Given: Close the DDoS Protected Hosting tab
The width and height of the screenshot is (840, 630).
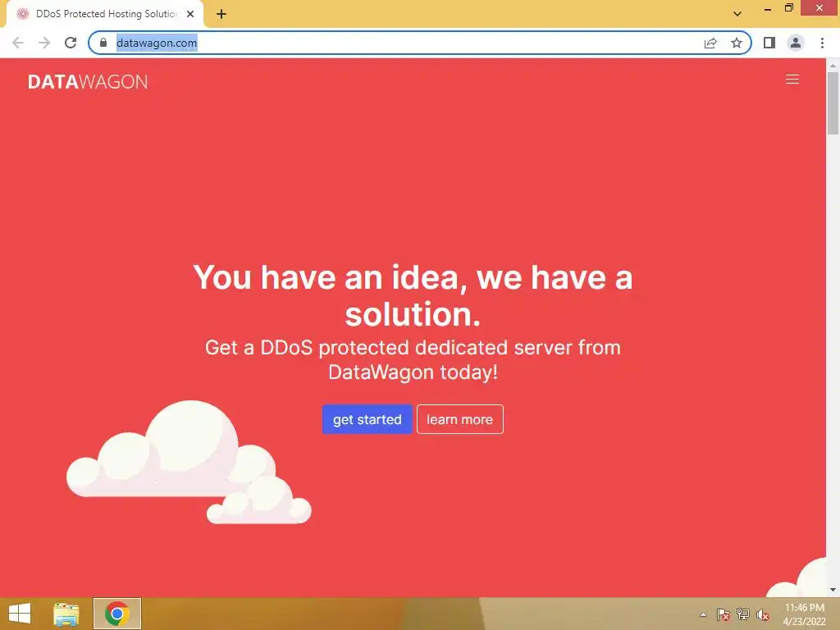Looking at the screenshot, I should point(190,14).
